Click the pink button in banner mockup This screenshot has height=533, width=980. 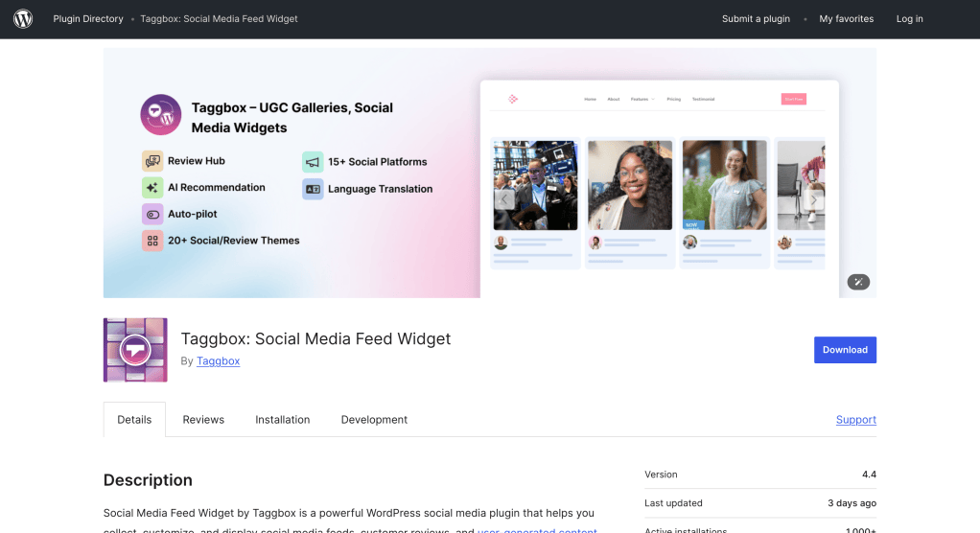[x=794, y=99]
